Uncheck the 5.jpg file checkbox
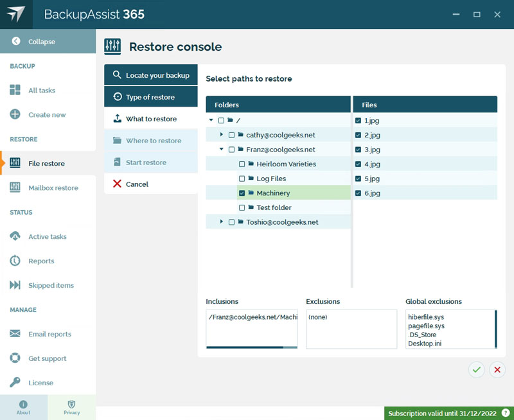Image resolution: width=514 pixels, height=420 pixels. tap(359, 179)
